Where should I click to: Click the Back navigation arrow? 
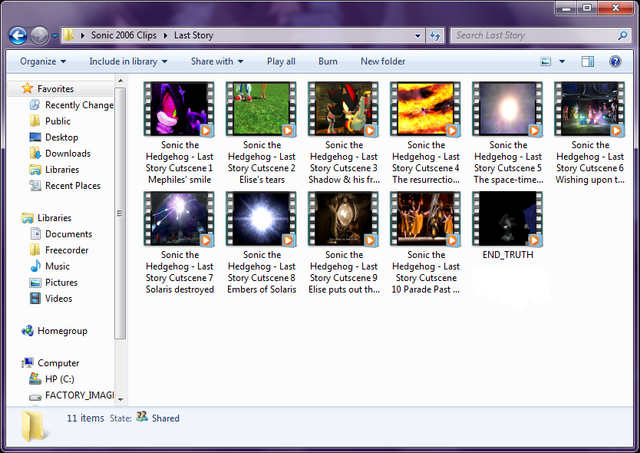click(x=18, y=36)
